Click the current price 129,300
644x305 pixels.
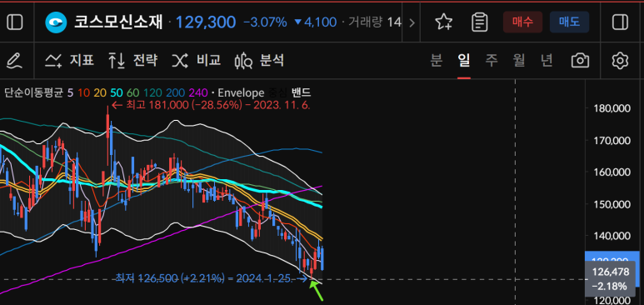(x=206, y=22)
